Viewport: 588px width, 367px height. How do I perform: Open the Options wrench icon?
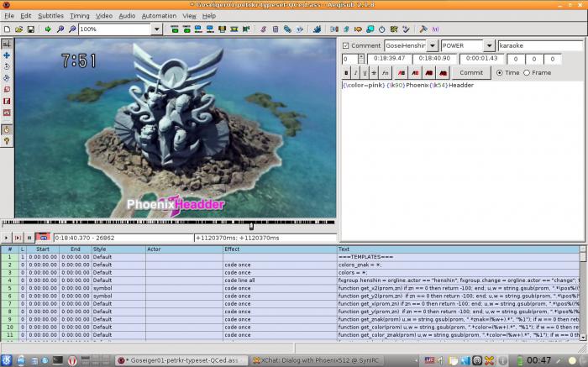[423, 29]
